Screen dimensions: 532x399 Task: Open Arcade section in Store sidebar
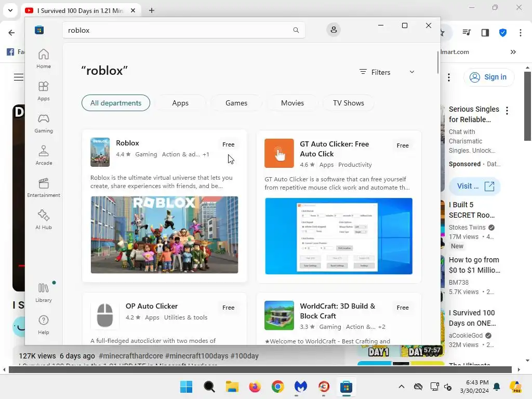(x=44, y=155)
